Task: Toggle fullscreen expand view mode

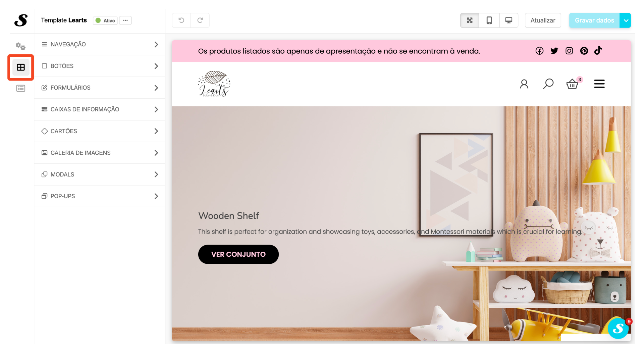Action: tap(470, 20)
